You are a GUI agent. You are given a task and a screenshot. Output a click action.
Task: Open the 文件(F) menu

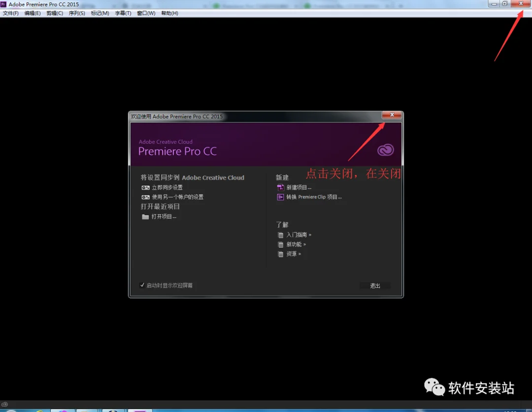point(10,13)
